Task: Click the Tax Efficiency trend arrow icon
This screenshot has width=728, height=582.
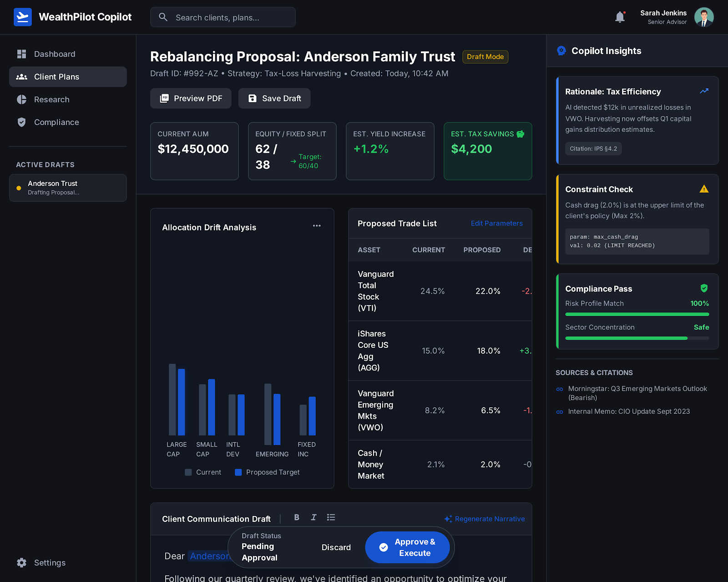Action: point(704,91)
